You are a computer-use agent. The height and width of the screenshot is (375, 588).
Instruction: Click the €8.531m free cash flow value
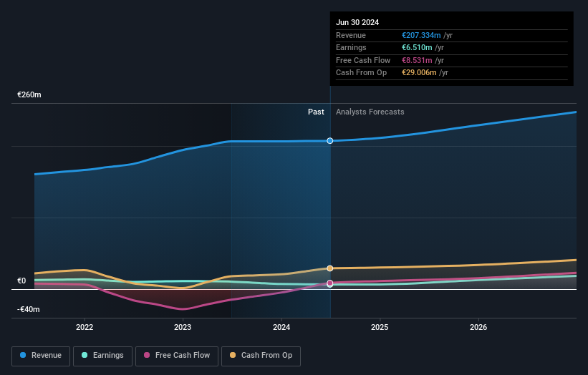(x=417, y=60)
